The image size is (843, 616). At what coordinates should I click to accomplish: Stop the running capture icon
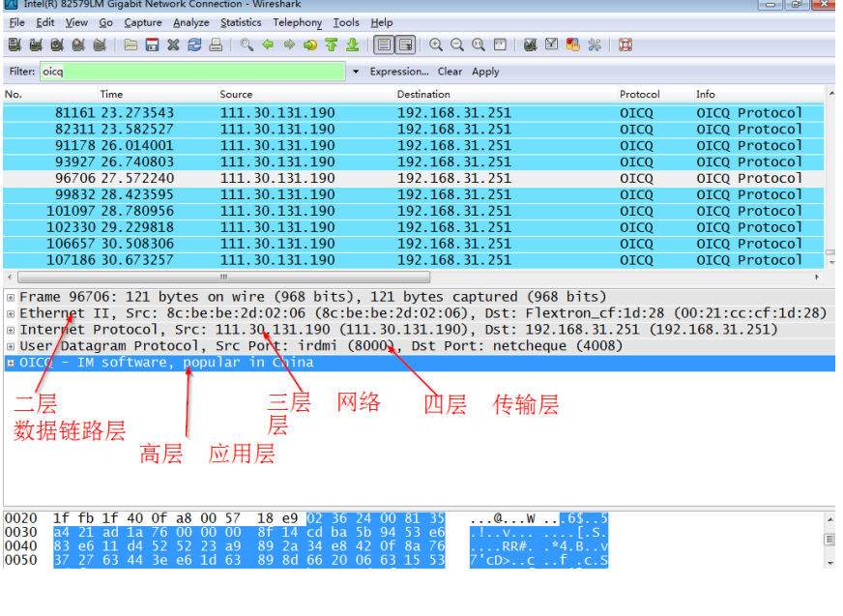tap(78, 44)
